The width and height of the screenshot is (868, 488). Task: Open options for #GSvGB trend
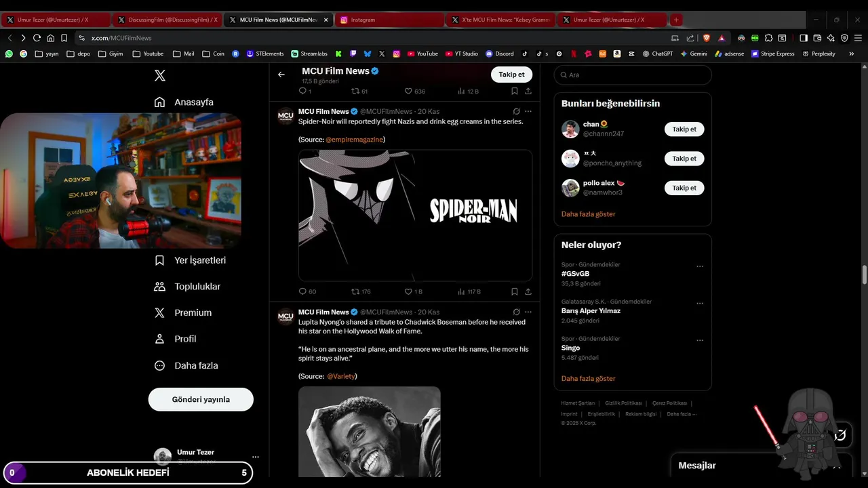(x=700, y=266)
